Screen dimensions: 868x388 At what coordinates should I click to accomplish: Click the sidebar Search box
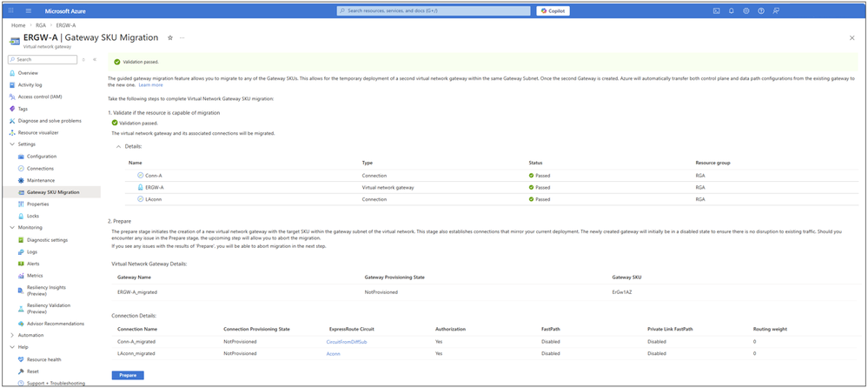43,59
